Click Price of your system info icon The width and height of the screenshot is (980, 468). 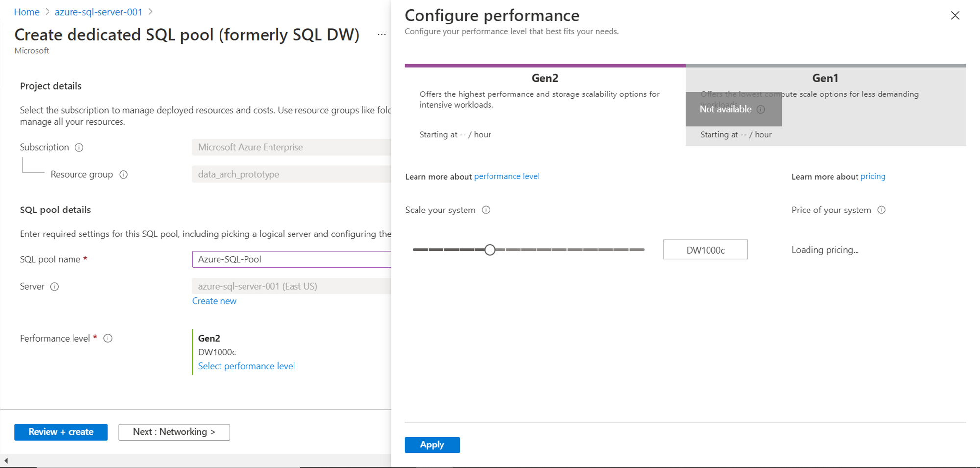coord(881,210)
